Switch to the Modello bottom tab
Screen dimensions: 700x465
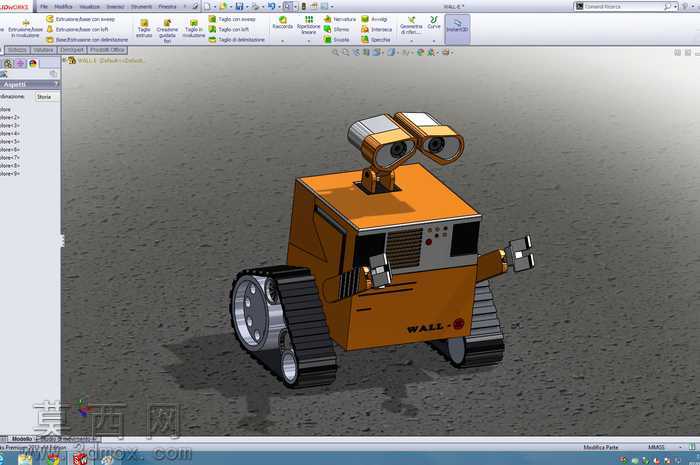click(x=22, y=439)
